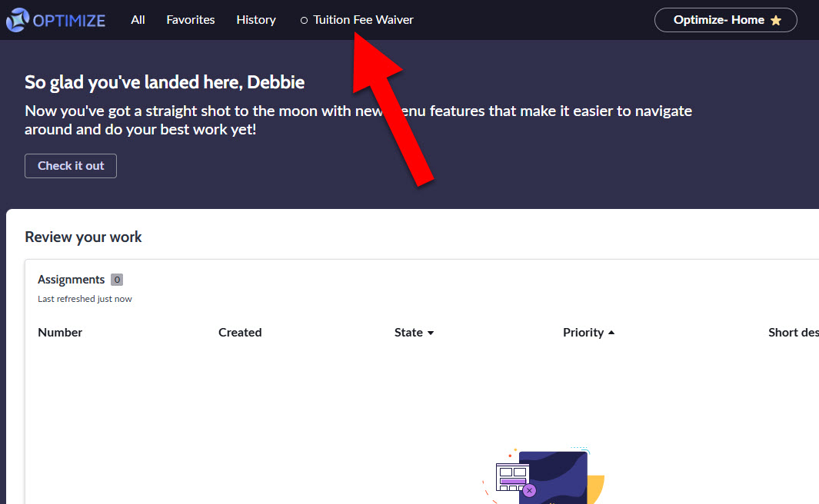Screen dimensions: 819x504
Task: Select the Tuition Fee Waiver label
Action: (x=363, y=20)
